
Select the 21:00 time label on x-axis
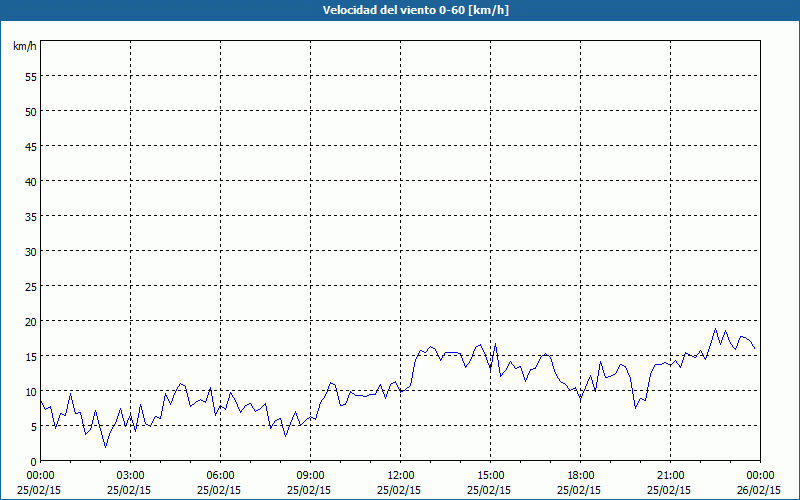coord(670,475)
